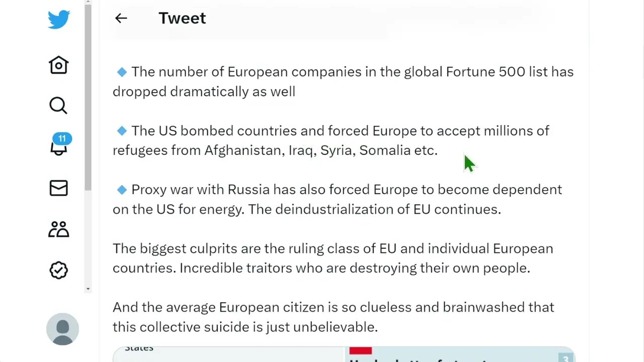The height and width of the screenshot is (362, 644).
Task: Open the Notifications bell icon
Action: [x=58, y=148]
